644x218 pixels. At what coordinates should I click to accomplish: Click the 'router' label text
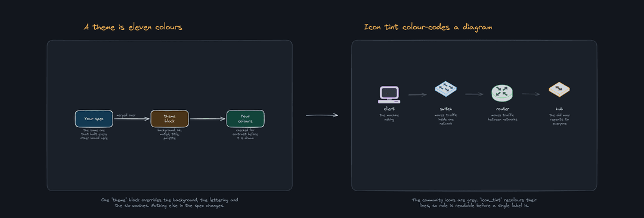pos(502,109)
